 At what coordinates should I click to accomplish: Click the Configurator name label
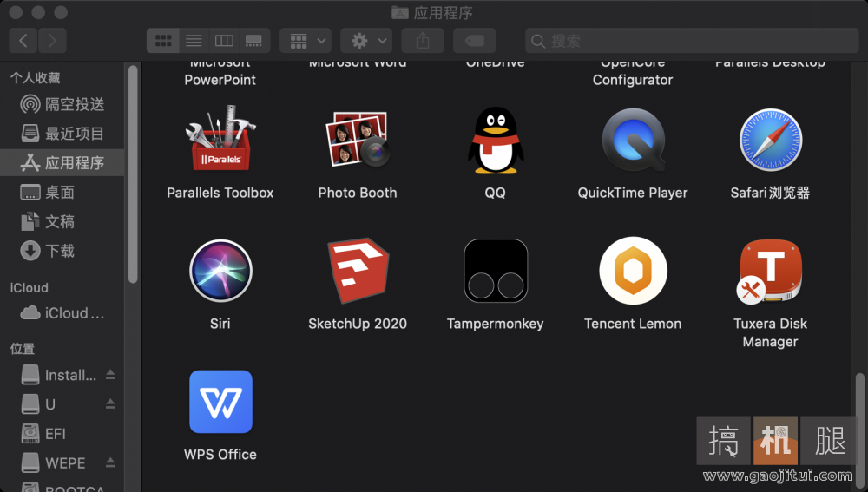[633, 80]
